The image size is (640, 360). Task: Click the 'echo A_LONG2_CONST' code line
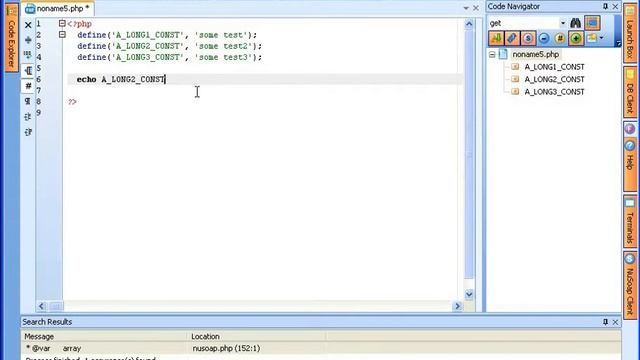click(x=121, y=79)
